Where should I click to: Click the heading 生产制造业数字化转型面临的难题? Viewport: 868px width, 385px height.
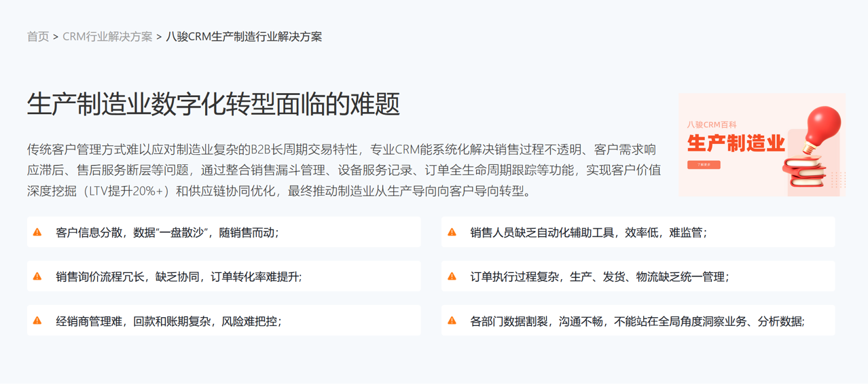(213, 104)
